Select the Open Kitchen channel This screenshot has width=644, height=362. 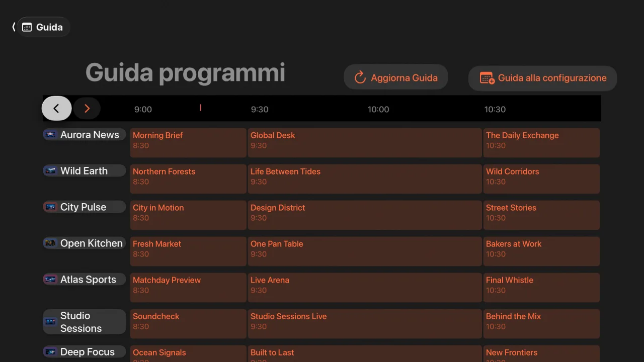(x=85, y=243)
